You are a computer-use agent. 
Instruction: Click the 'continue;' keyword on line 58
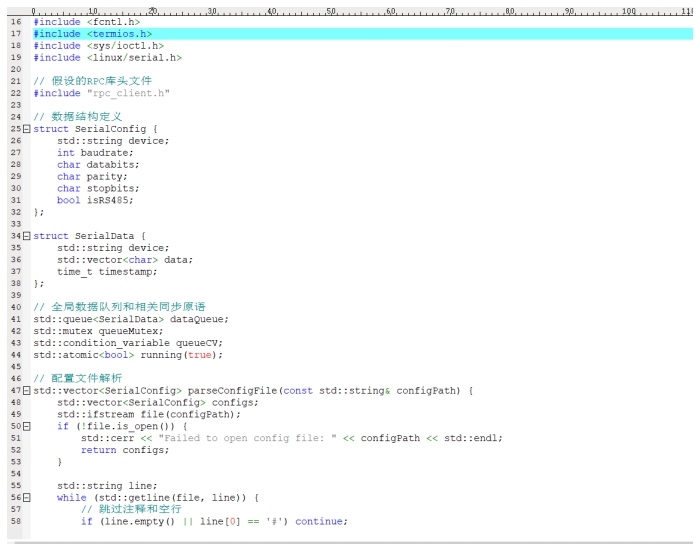(321, 521)
